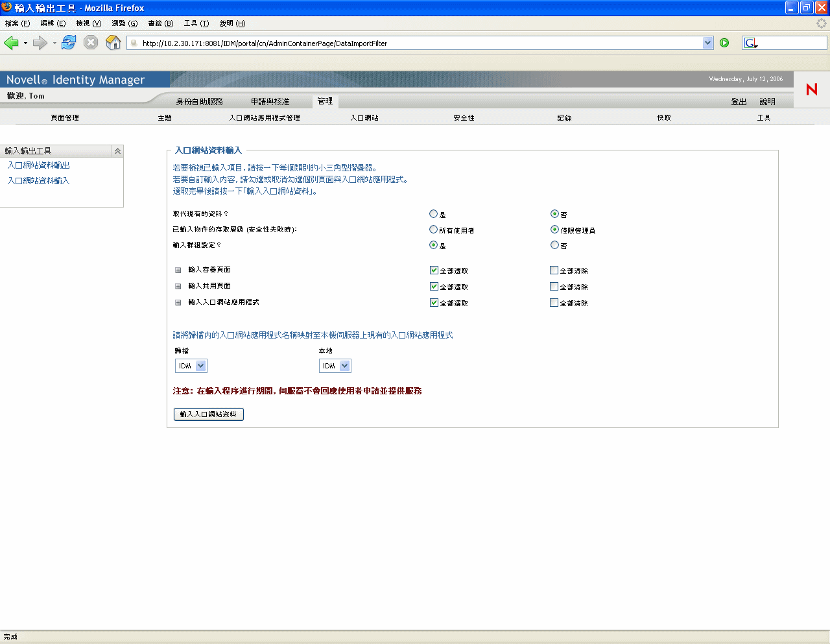The image size is (830, 644).
Task: Click the Stop loading icon
Action: point(91,43)
